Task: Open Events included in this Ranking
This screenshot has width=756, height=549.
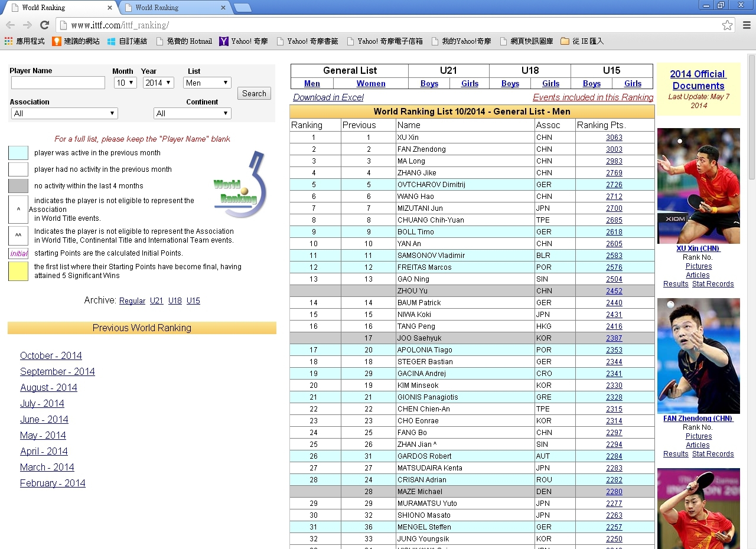Action: [593, 97]
